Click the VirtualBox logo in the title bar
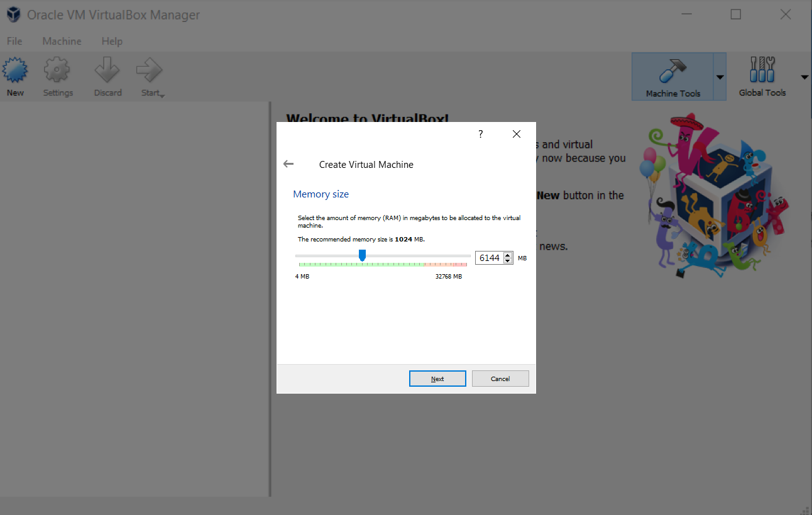812x515 pixels. click(x=13, y=14)
